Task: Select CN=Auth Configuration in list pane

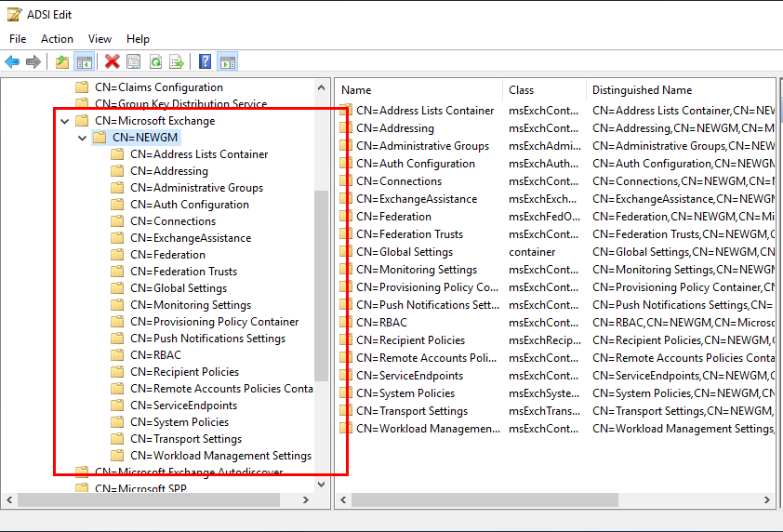Action: [416, 164]
